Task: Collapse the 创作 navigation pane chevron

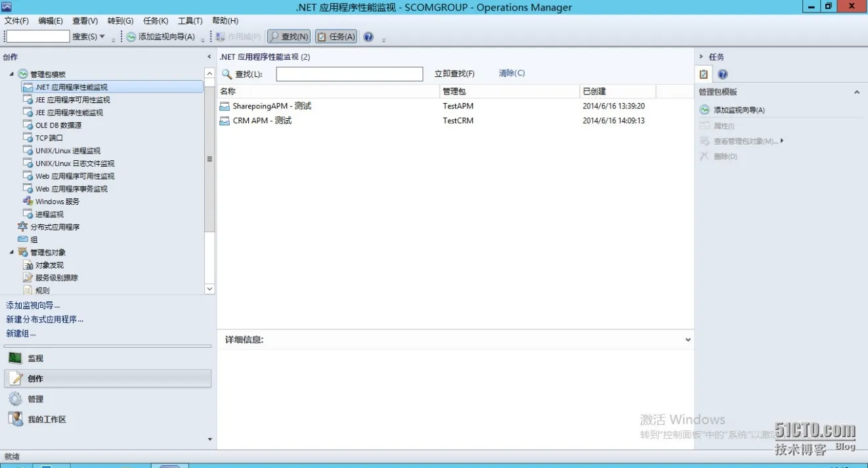Action: tap(209, 57)
